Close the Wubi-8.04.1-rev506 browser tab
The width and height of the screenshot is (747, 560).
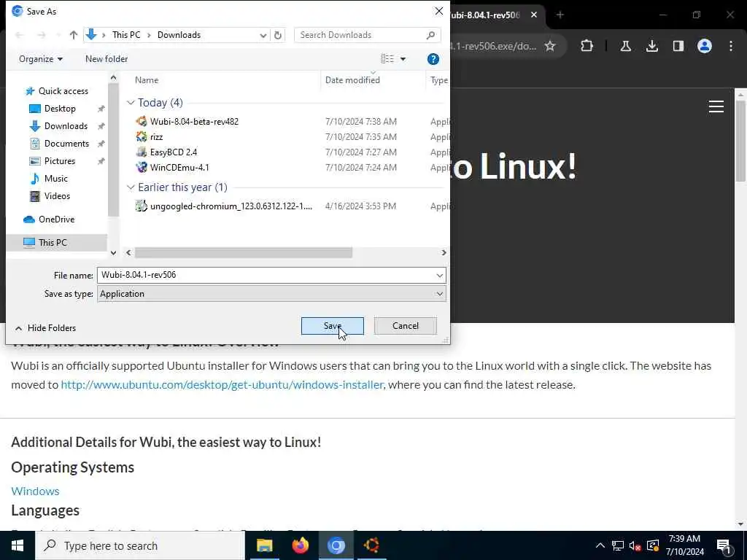coord(534,15)
